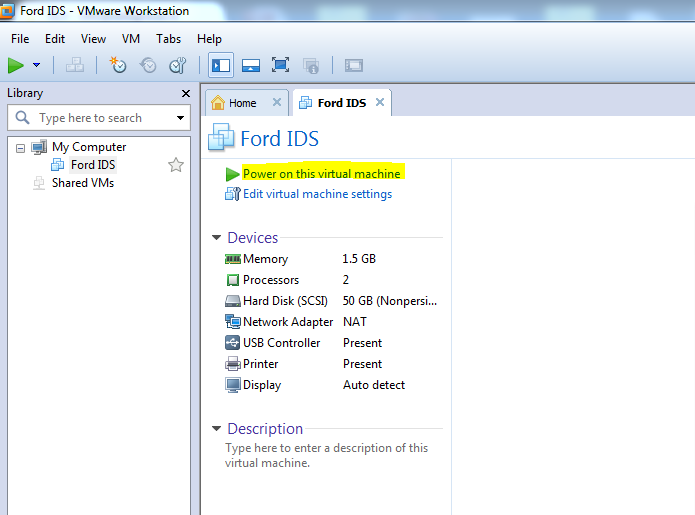This screenshot has width=695, height=515.
Task: Select the Hard Disk (SCSI) label
Action: pyautogui.click(x=285, y=301)
